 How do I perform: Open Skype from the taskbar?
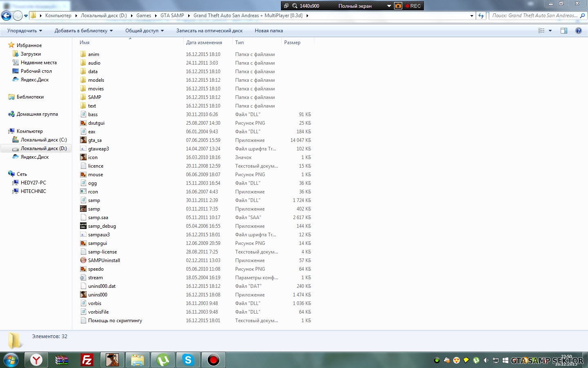click(188, 360)
